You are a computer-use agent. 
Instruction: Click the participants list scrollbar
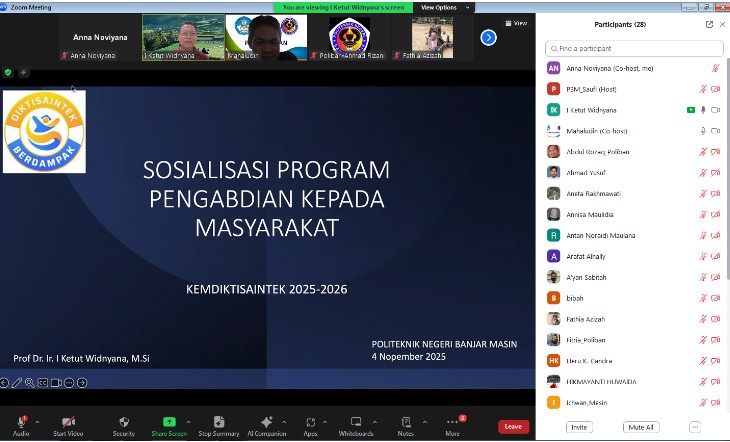pyautogui.click(x=728, y=168)
